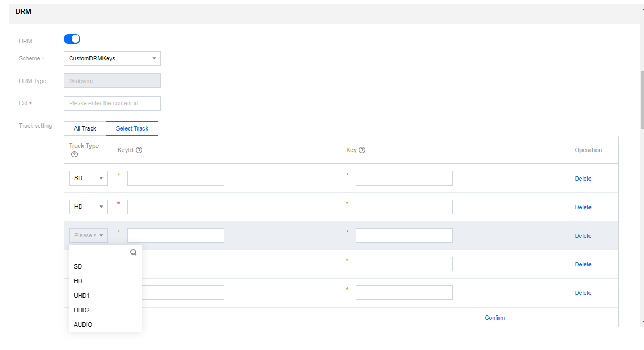Choose AUDIO from the track list
The height and width of the screenshot is (350, 644).
(x=83, y=325)
